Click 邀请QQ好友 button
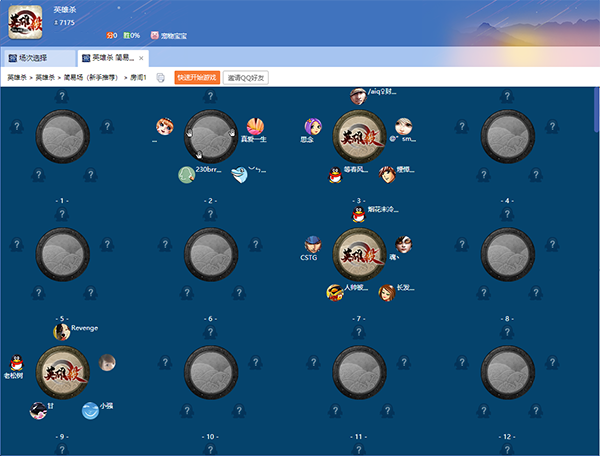 tap(246, 78)
